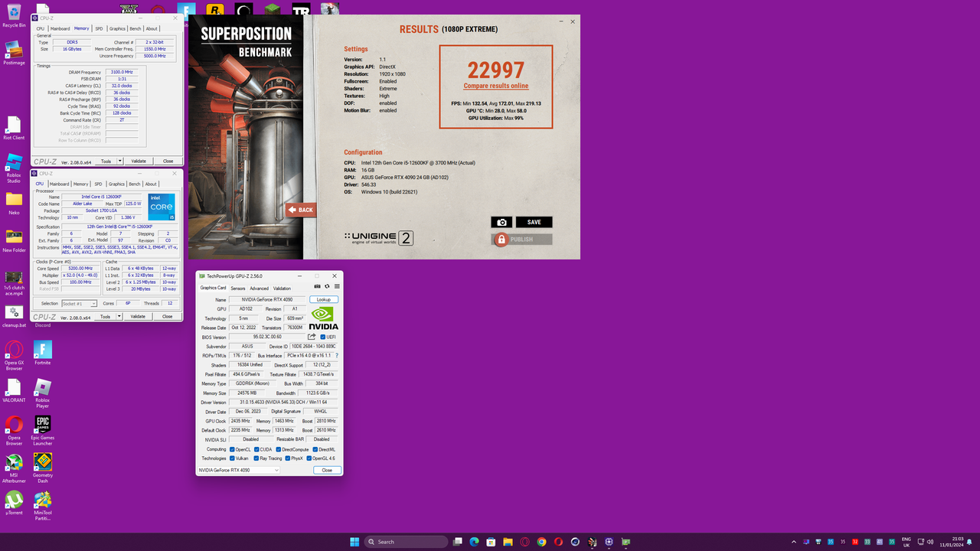
Task: Toggle the DirectML checkbox
Action: pyautogui.click(x=315, y=449)
